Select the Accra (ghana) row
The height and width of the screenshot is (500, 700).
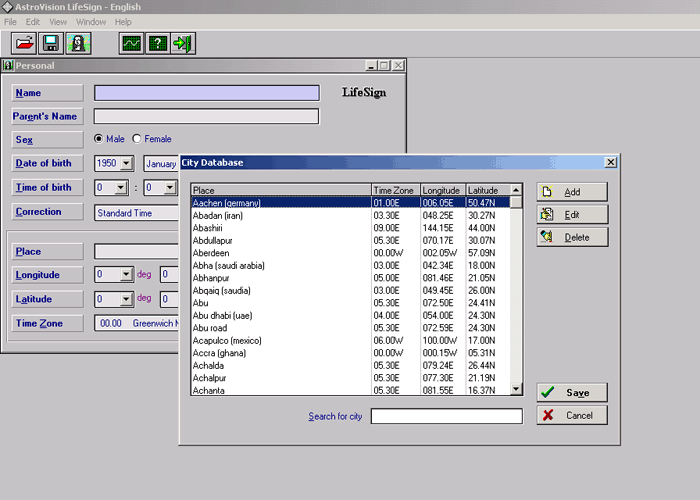tap(350, 353)
